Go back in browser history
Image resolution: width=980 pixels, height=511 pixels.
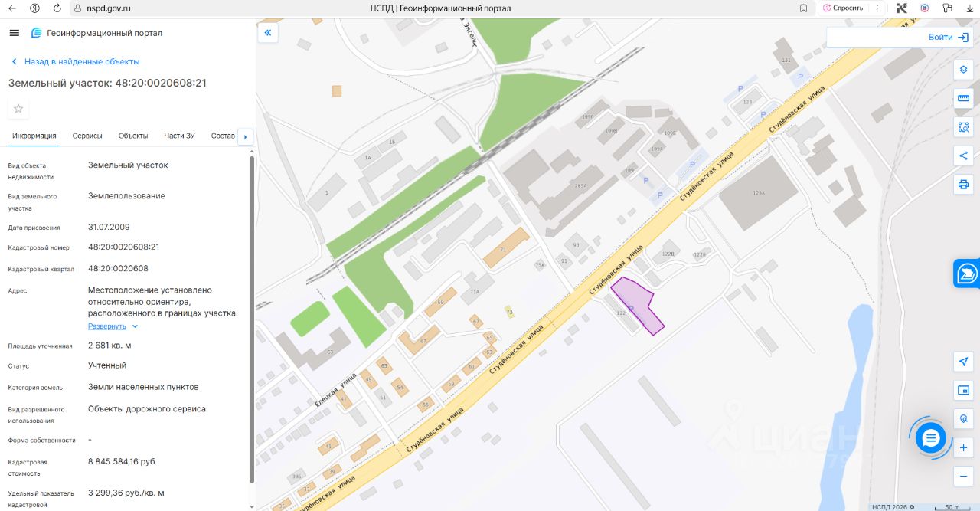click(11, 8)
